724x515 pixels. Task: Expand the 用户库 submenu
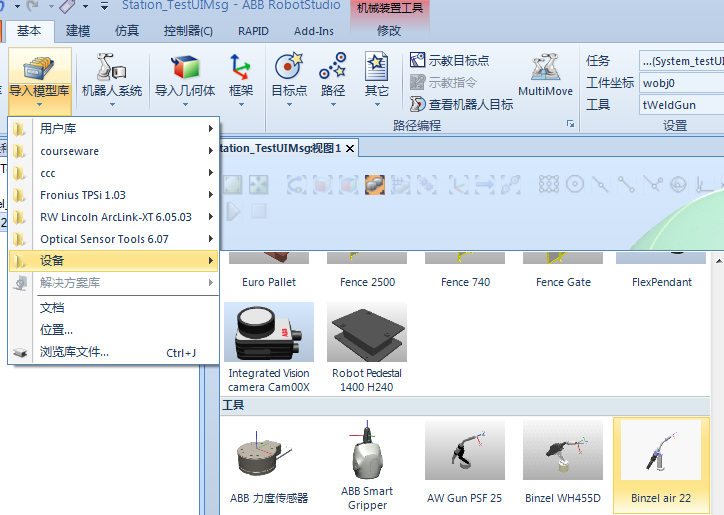(113, 128)
